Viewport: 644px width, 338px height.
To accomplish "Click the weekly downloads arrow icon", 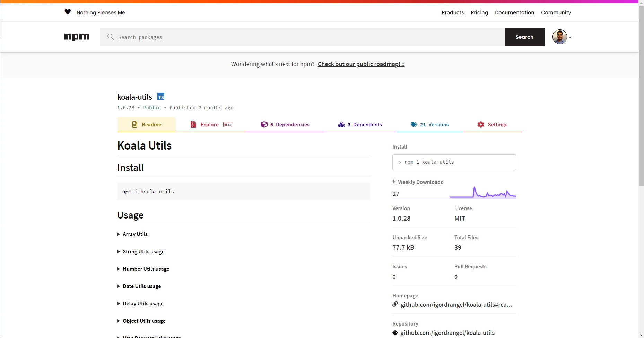I will (x=394, y=182).
